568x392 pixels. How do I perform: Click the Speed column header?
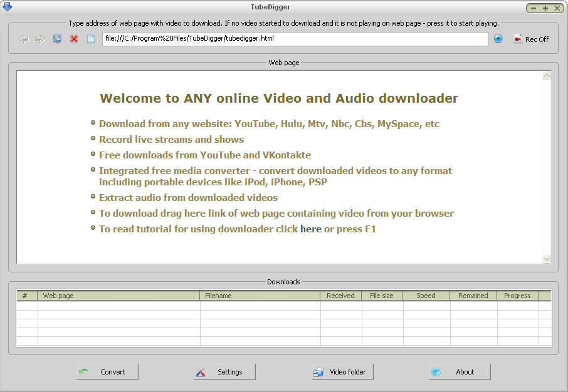[x=426, y=296]
